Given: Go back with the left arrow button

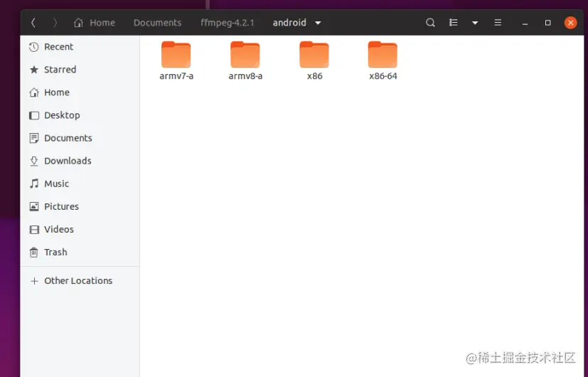Looking at the screenshot, I should pyautogui.click(x=33, y=23).
